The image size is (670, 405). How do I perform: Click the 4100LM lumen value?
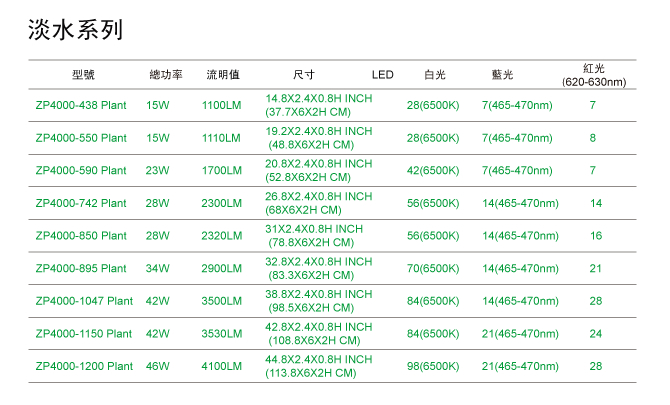[x=222, y=366]
